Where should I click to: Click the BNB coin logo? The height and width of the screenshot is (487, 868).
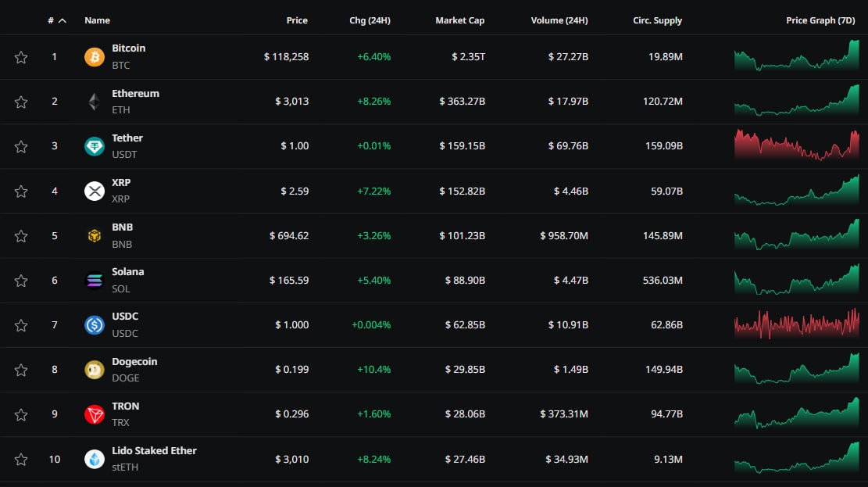(94, 235)
